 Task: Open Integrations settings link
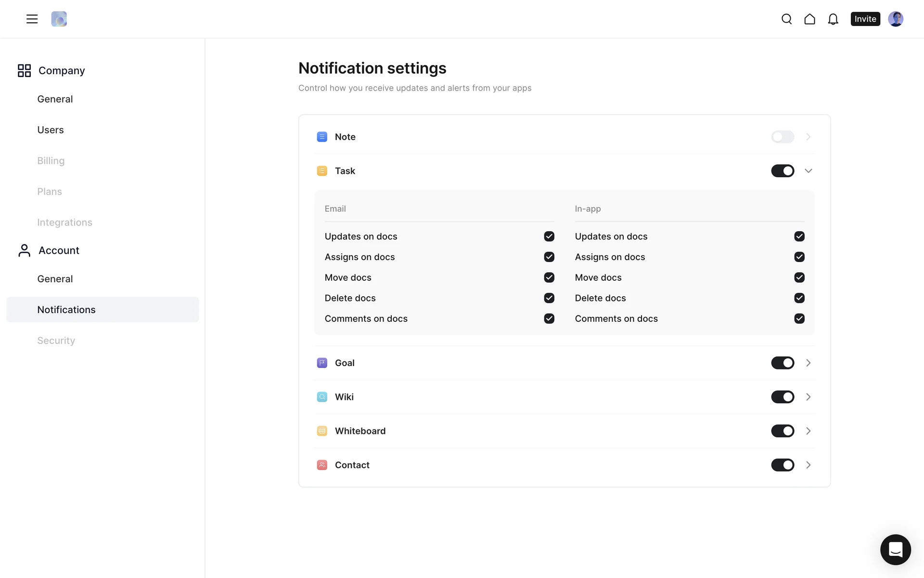pos(64,223)
